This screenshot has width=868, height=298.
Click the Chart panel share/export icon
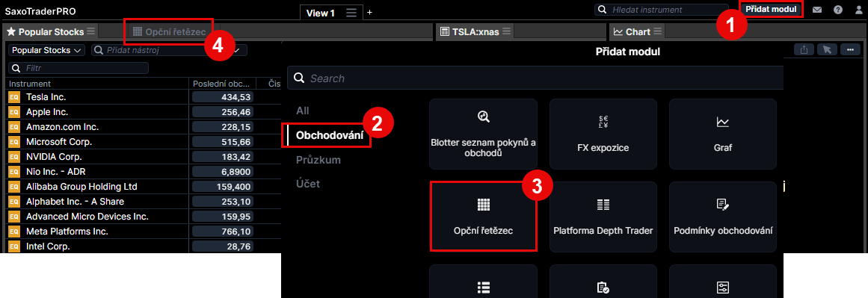click(804, 50)
